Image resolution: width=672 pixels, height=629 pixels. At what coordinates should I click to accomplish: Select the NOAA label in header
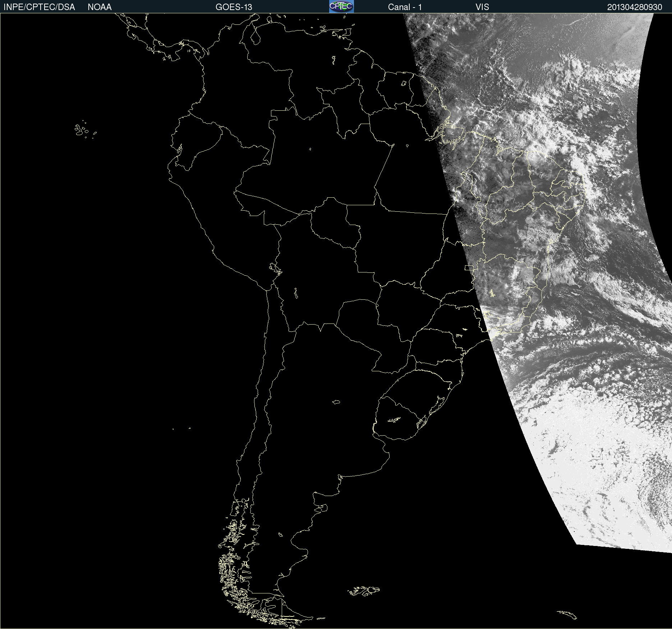pyautogui.click(x=100, y=7)
